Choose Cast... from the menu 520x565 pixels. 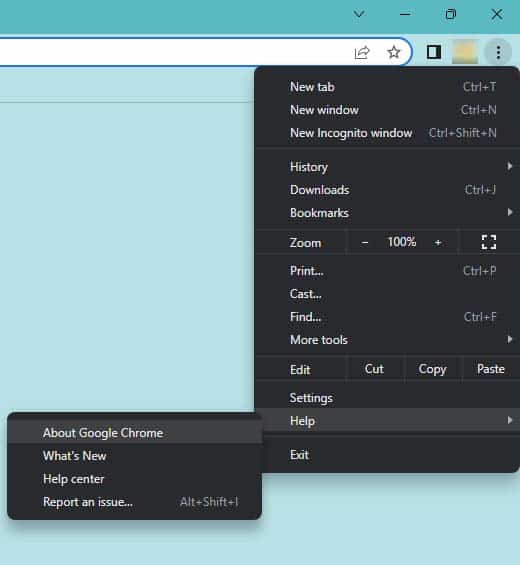point(387,294)
